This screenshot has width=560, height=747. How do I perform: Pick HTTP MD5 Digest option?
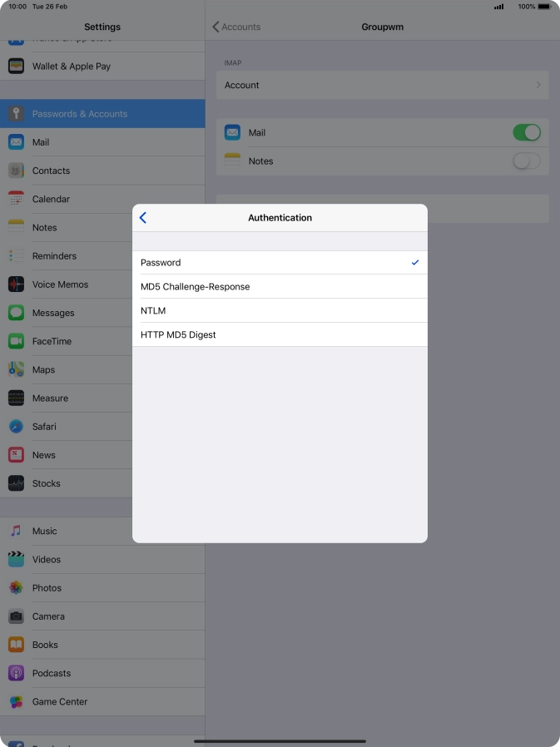coord(280,335)
